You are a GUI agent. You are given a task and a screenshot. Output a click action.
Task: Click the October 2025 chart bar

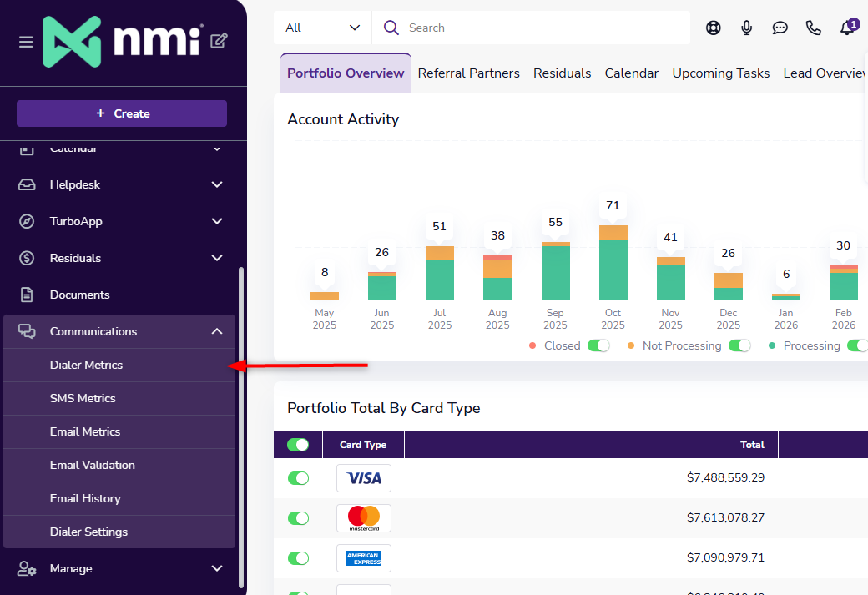[613, 262]
